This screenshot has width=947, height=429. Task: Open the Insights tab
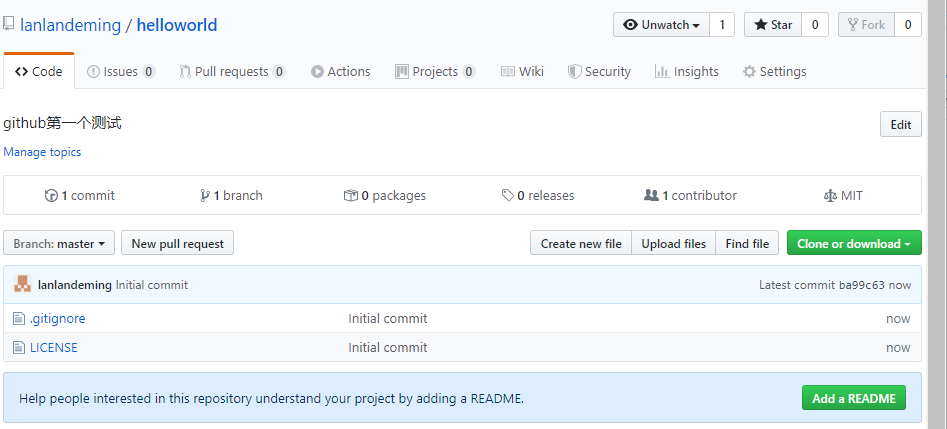tap(687, 71)
